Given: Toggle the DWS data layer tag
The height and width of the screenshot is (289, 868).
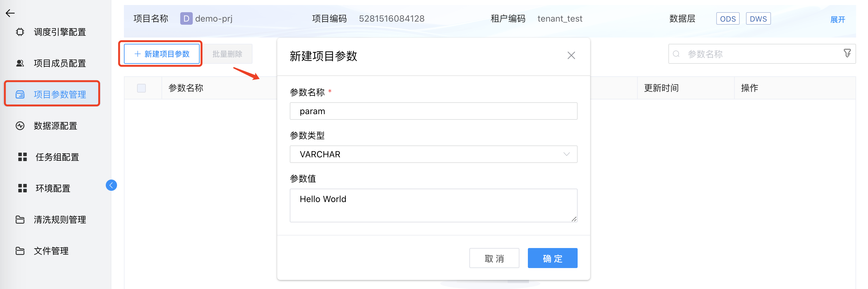Looking at the screenshot, I should coord(758,19).
